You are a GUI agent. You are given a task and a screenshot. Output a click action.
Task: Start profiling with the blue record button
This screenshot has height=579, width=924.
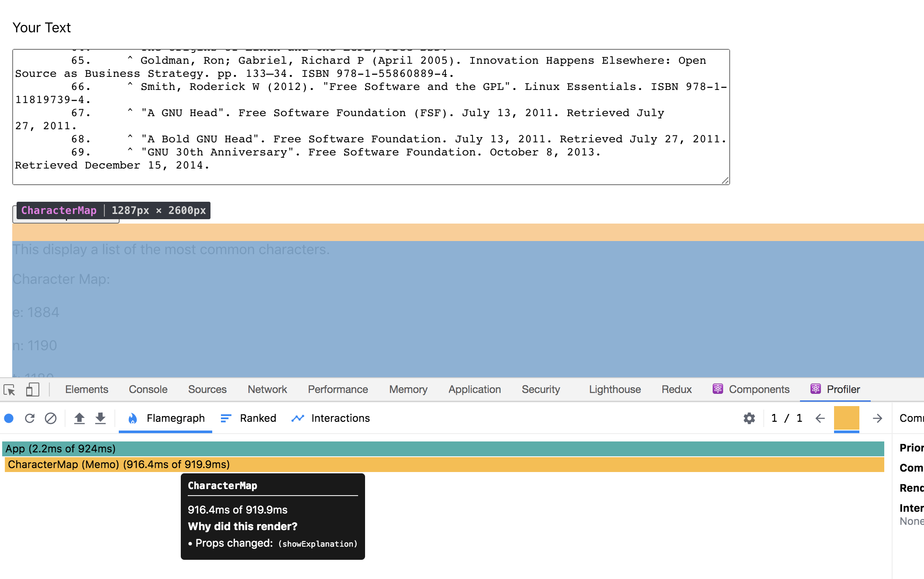9,418
